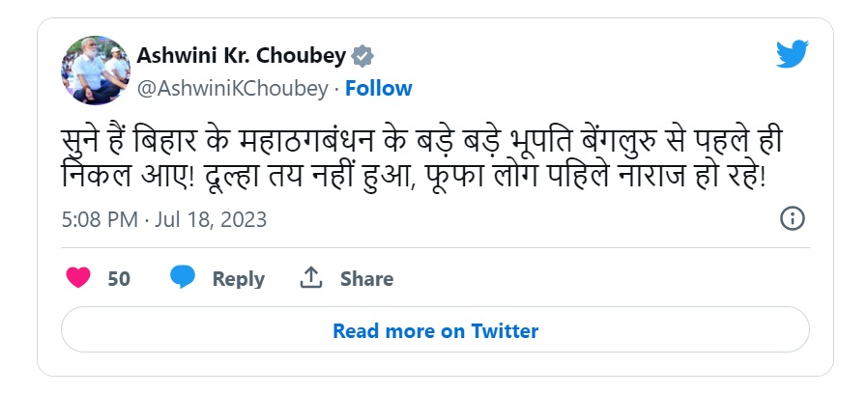Click the blue reply speech bubble icon

click(x=183, y=278)
